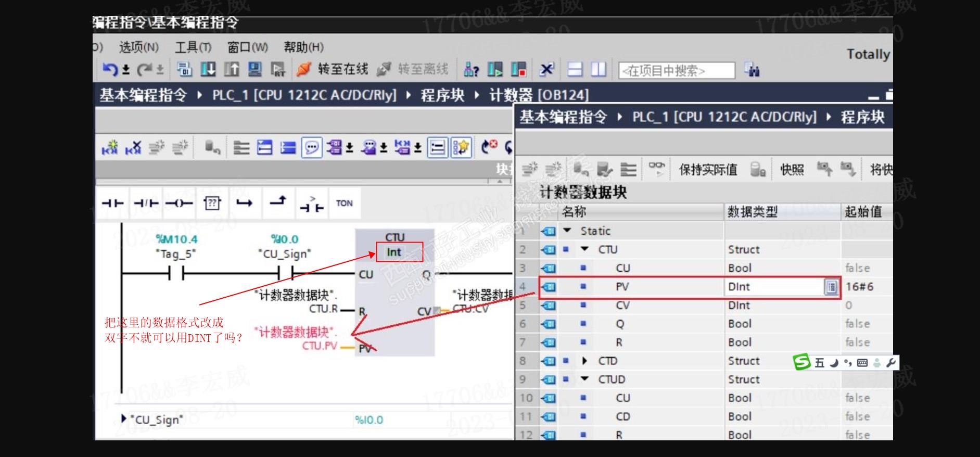Click the blue Undo arrow
Screen dimensions: 980x457
(110, 69)
